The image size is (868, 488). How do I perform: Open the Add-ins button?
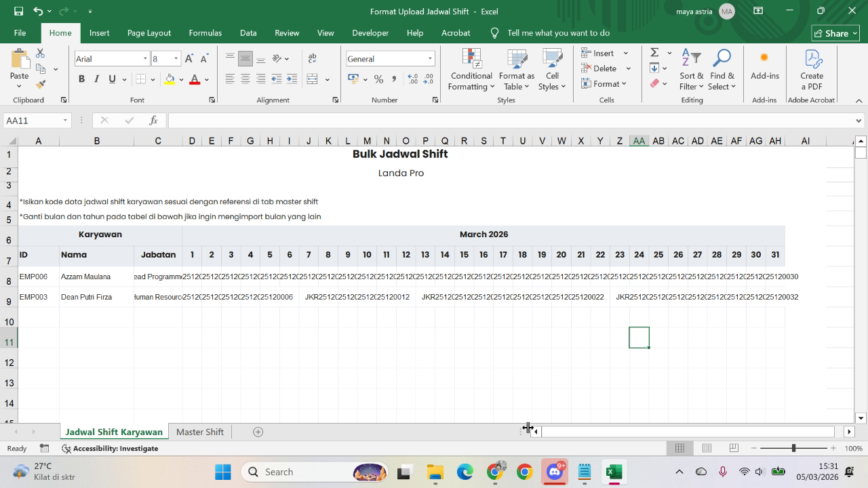point(764,65)
